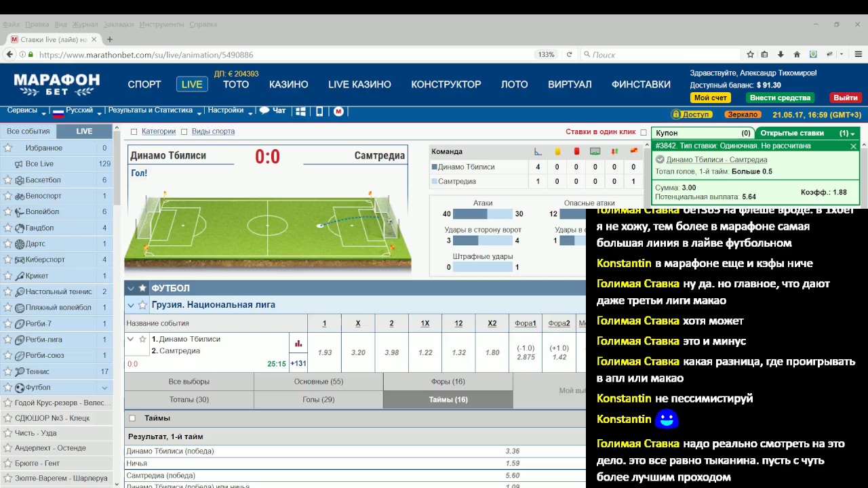
Task: Open the Тоталы (30) tab
Action: [x=189, y=400]
